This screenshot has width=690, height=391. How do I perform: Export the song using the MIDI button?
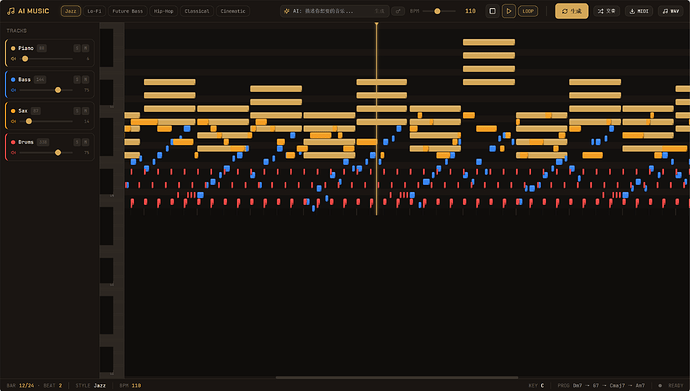pos(639,11)
